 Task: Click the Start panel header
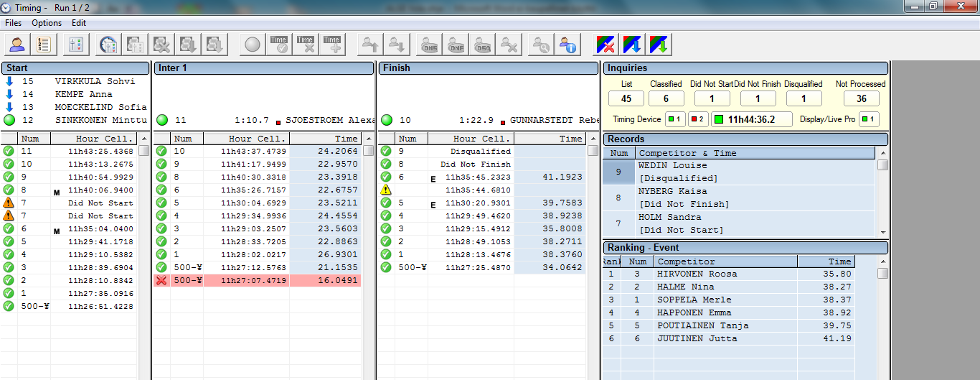(x=75, y=68)
